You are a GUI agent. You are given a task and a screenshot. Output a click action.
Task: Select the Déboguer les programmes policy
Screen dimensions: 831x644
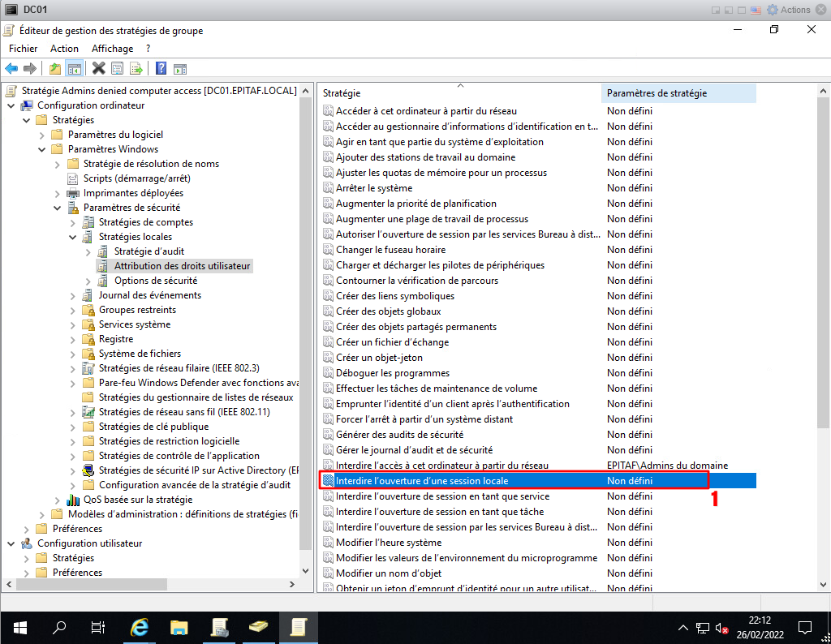[x=392, y=373]
